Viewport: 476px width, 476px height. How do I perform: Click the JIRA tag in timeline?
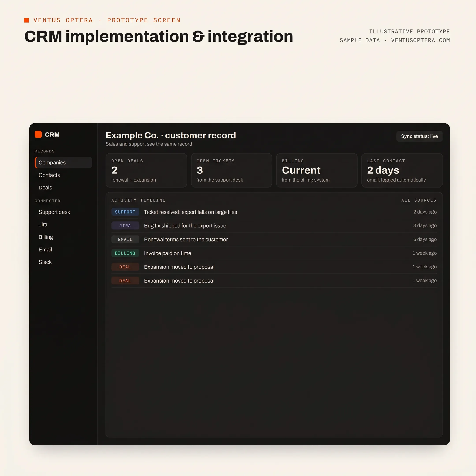point(125,226)
